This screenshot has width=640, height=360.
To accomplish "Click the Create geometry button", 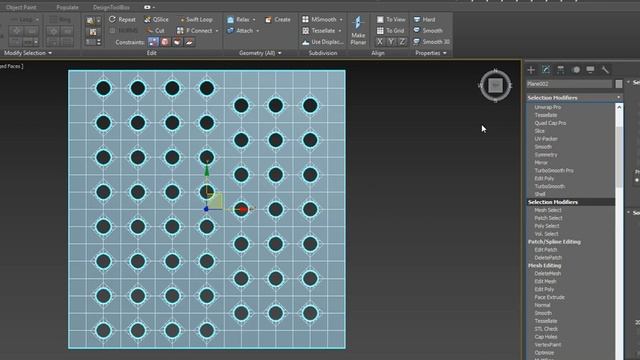I will (x=278, y=19).
